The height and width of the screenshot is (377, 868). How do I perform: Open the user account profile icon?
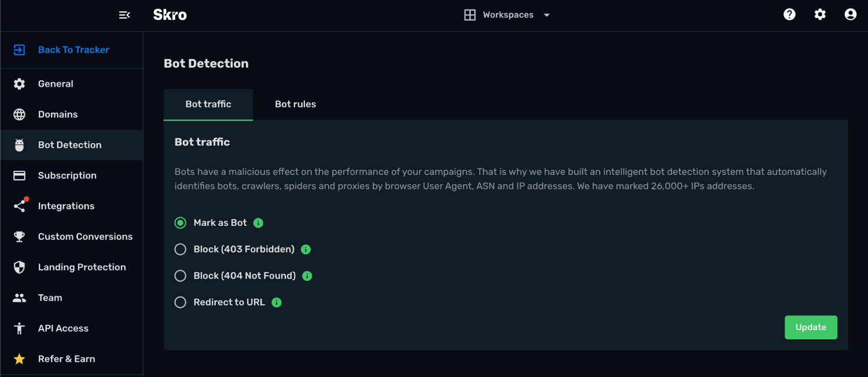click(851, 14)
